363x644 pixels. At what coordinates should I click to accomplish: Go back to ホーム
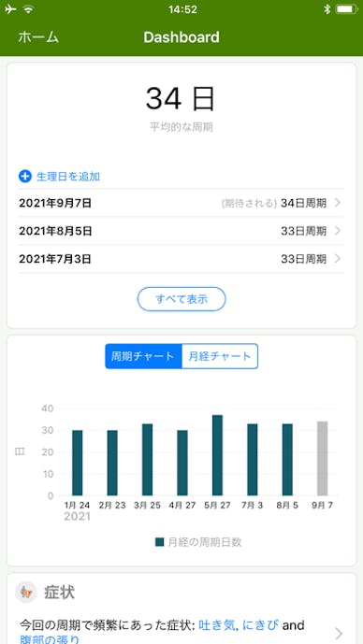click(38, 37)
